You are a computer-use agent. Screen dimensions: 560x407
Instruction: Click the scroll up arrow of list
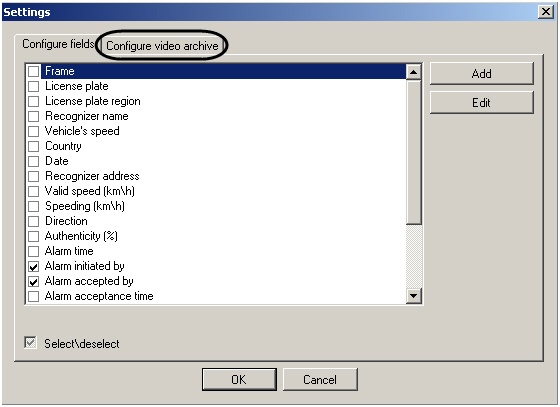(414, 72)
